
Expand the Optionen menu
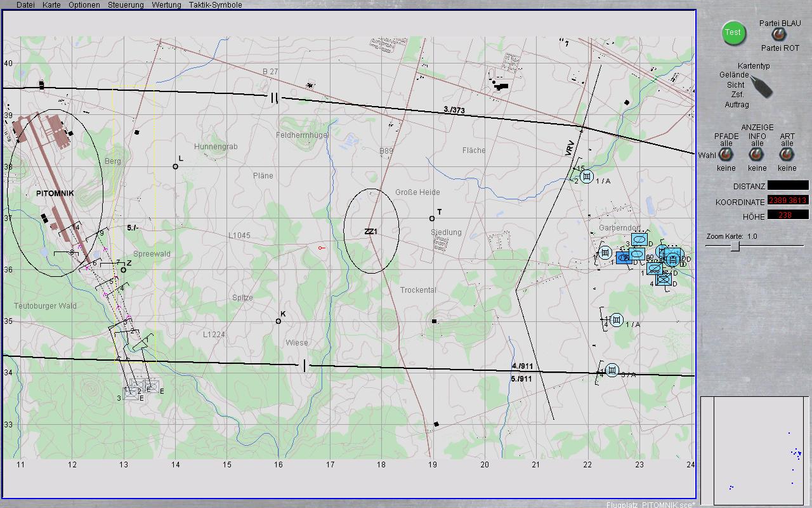[x=84, y=5]
